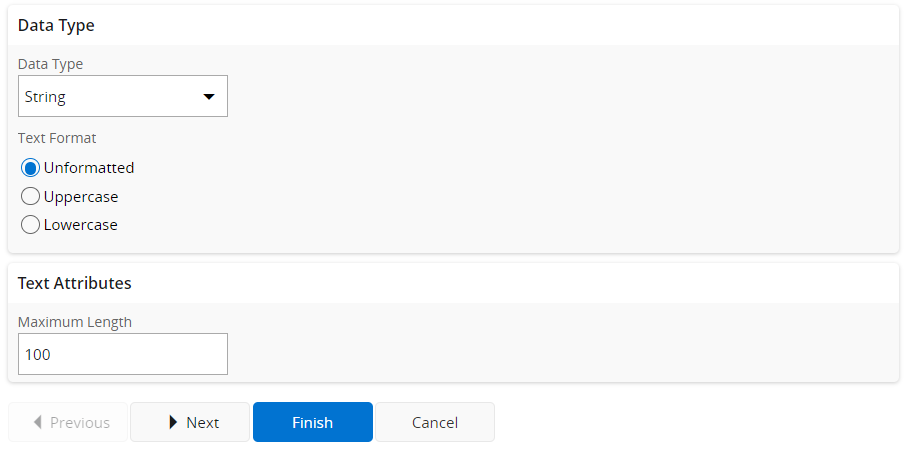This screenshot has width=910, height=453.
Task: Click the Text Attributes section header
Action: pyautogui.click(x=75, y=283)
